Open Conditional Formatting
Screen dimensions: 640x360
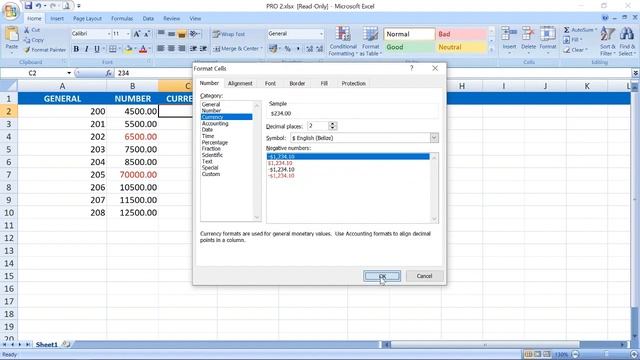343,41
